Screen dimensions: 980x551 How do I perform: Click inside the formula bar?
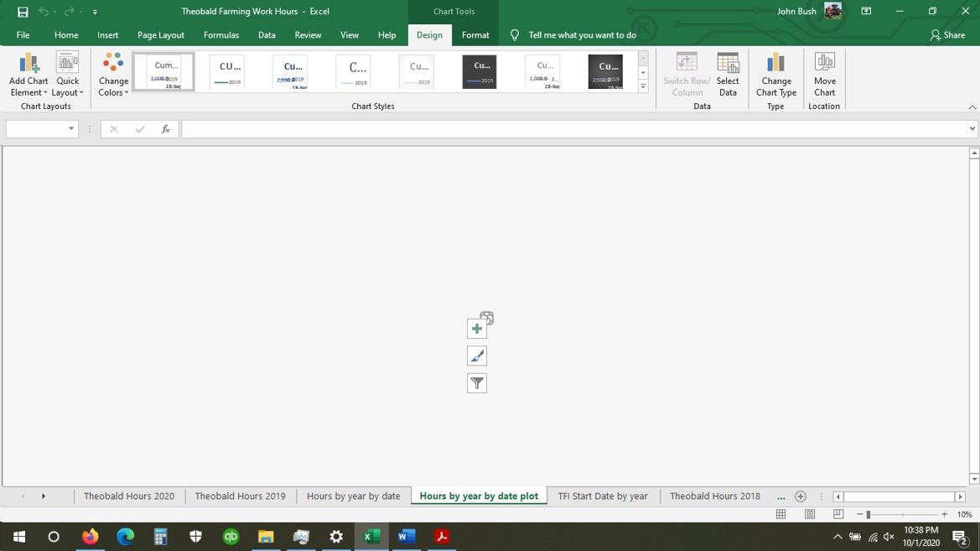(573, 129)
